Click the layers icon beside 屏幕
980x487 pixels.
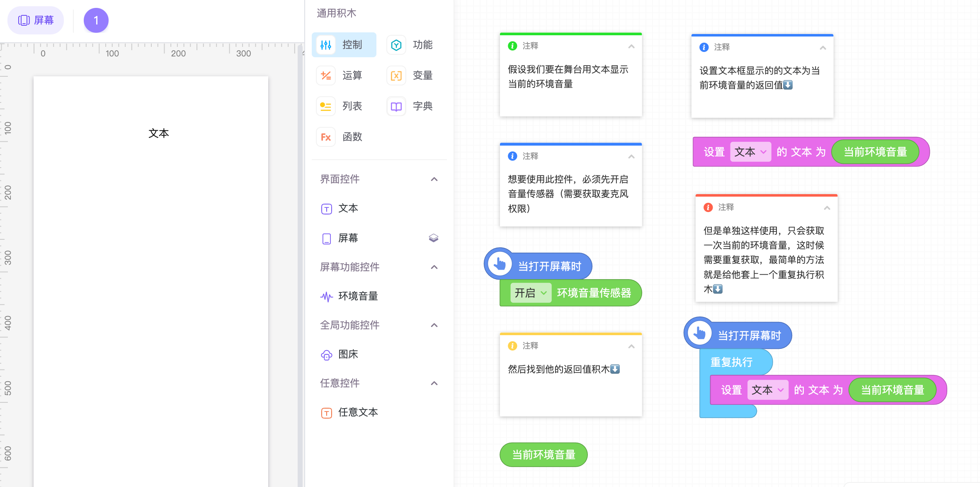(x=433, y=238)
